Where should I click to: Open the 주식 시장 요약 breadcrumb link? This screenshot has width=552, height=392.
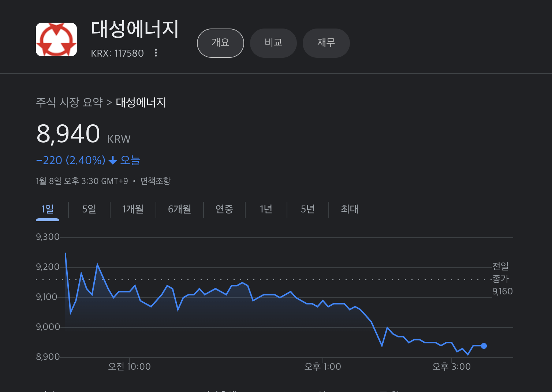coord(69,102)
